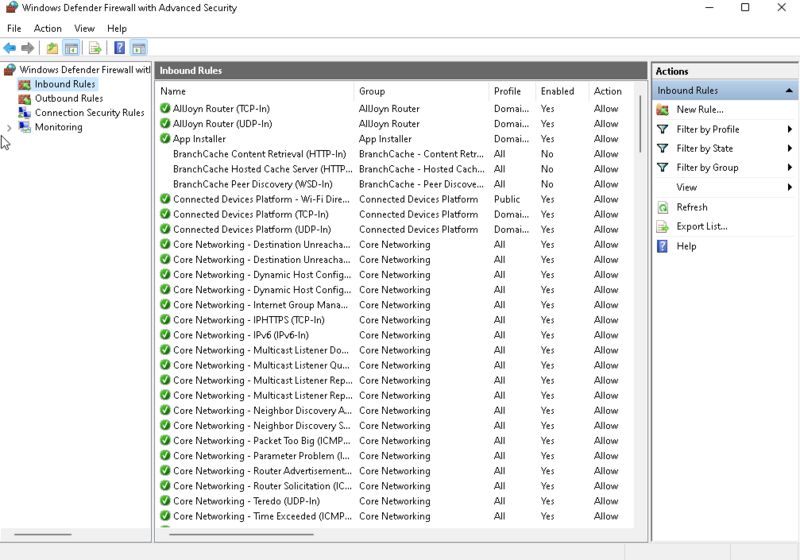The height and width of the screenshot is (560, 800).
Task: Click the Forward arrow toolbar icon
Action: (x=28, y=48)
